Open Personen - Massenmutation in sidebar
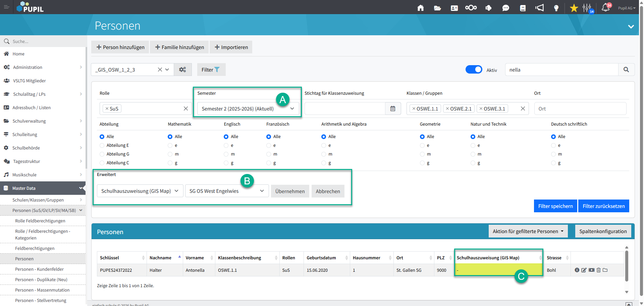This screenshot has height=306, width=644. point(42,290)
